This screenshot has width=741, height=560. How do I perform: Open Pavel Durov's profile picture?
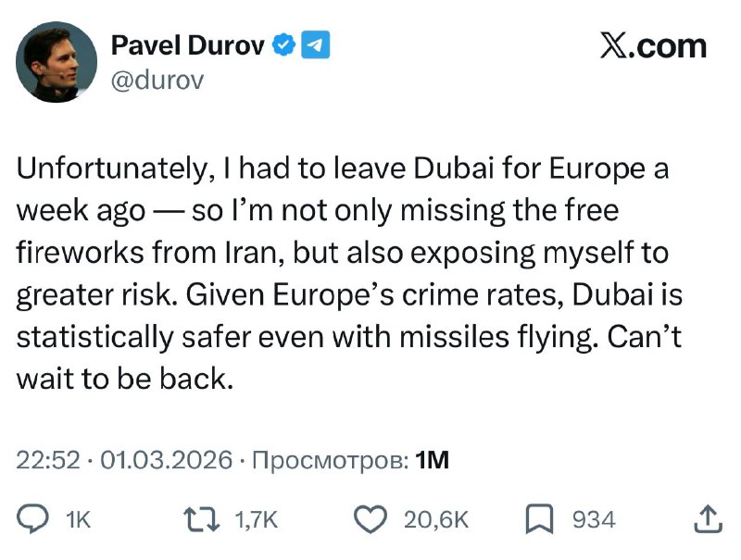point(57,62)
